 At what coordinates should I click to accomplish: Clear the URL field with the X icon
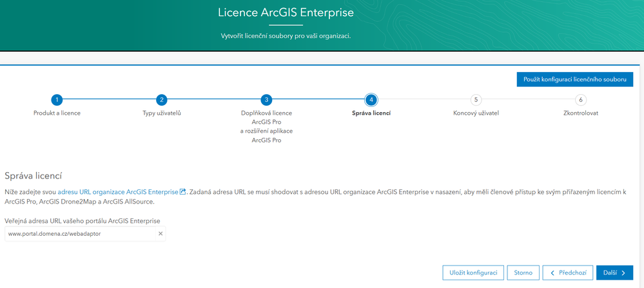(x=161, y=233)
